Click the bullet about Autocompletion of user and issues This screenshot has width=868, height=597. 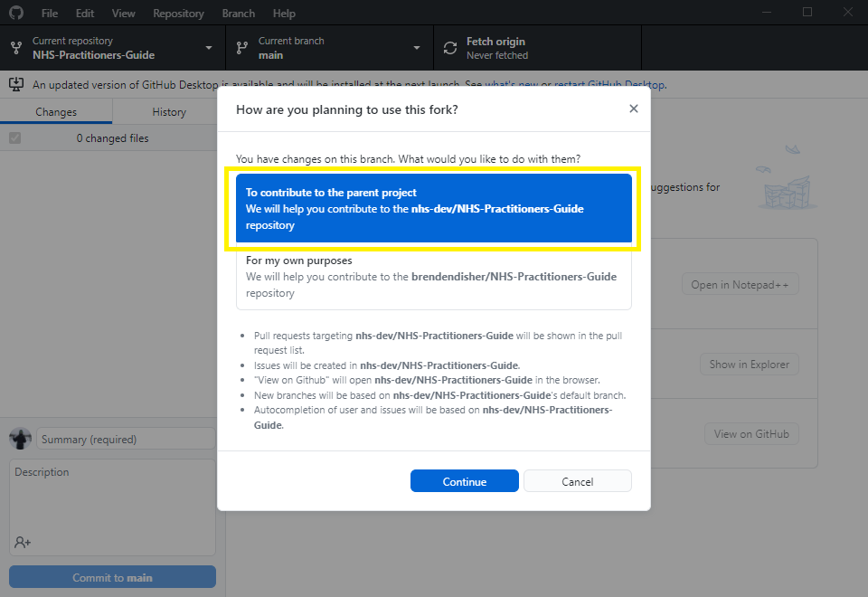(433, 417)
